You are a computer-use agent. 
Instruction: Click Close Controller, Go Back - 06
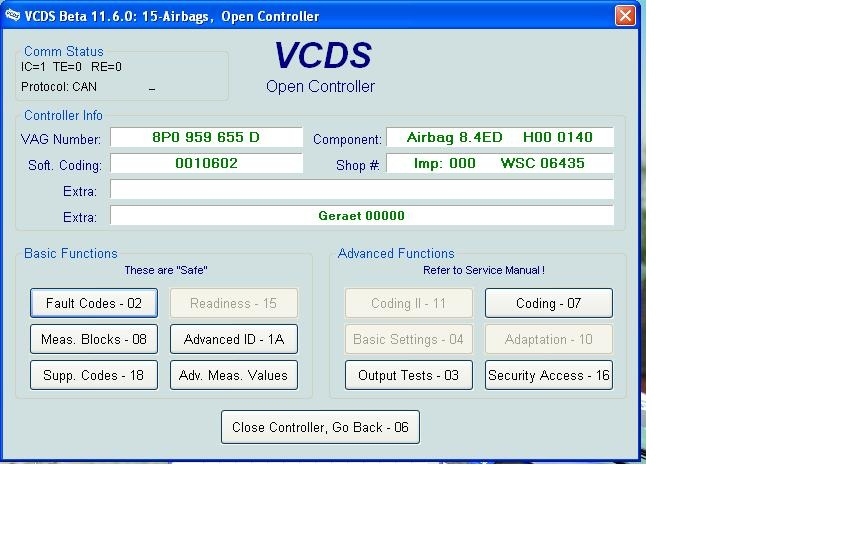320,427
